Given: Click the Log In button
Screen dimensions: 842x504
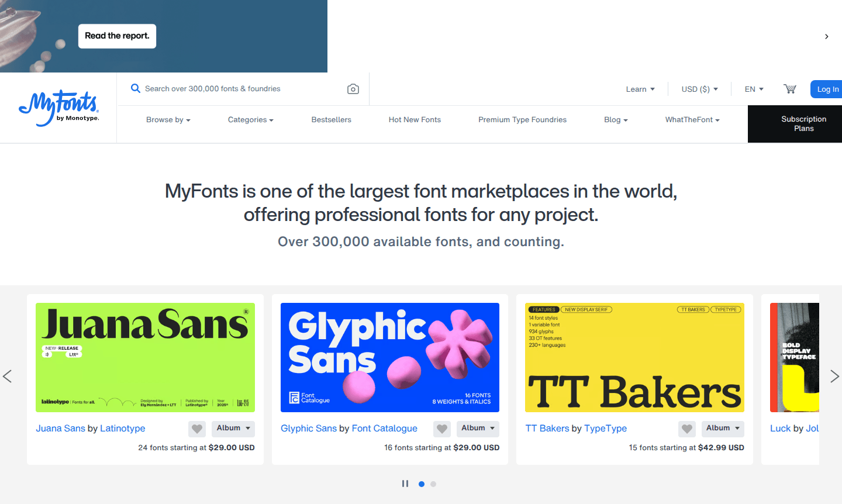Looking at the screenshot, I should tap(827, 88).
